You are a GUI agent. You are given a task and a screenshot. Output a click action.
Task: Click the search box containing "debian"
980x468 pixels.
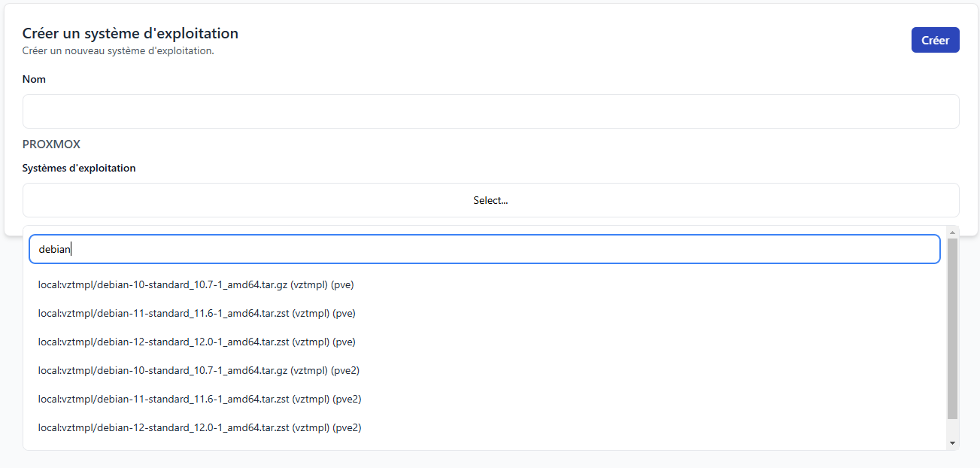click(x=484, y=249)
